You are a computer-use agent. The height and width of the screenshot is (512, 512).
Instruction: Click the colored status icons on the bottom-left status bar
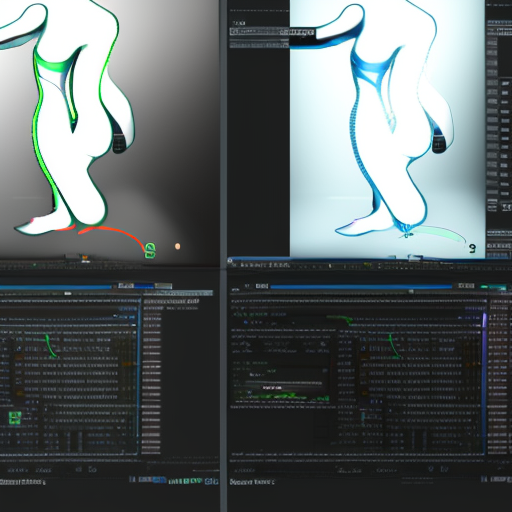[173, 481]
